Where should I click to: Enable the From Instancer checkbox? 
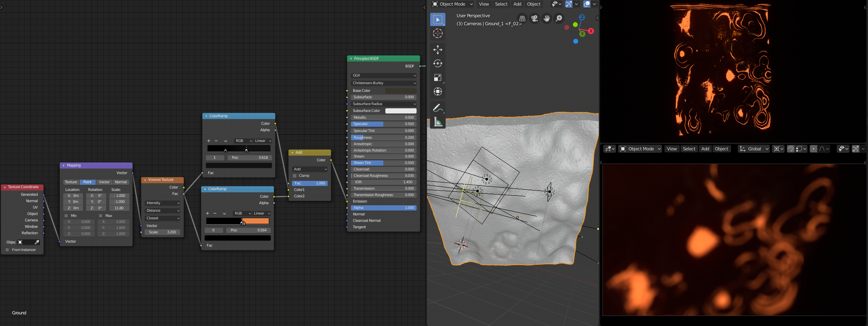7,250
